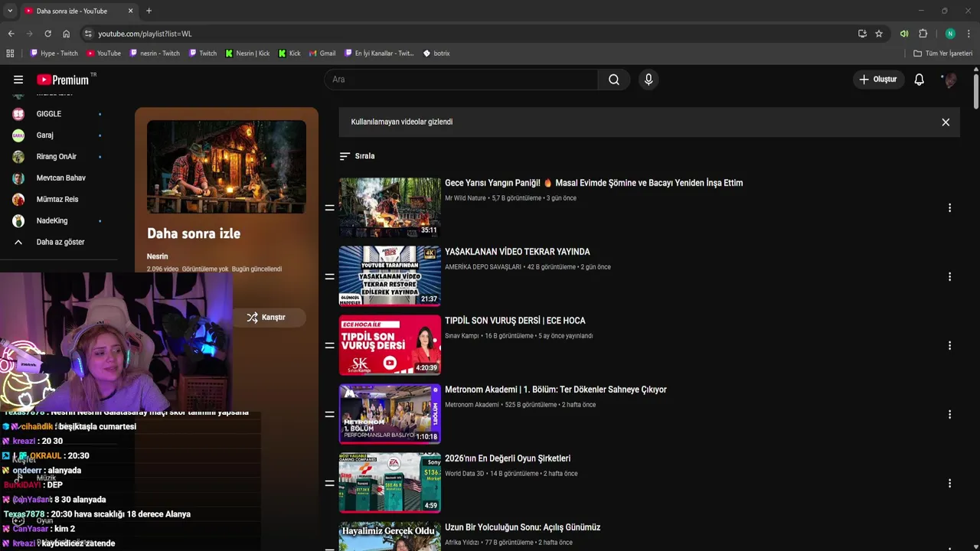Open options menu for Gece Yarısı Yangın Paniği video

pyautogui.click(x=949, y=208)
